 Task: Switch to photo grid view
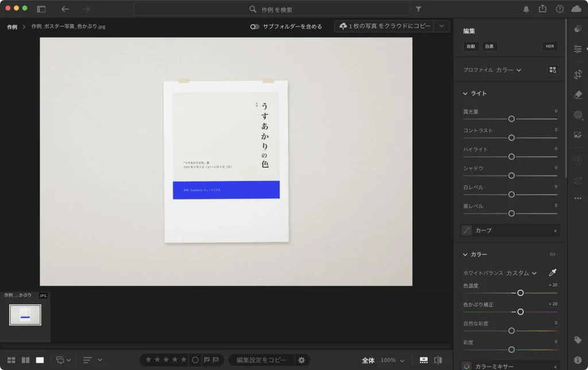pos(11,360)
